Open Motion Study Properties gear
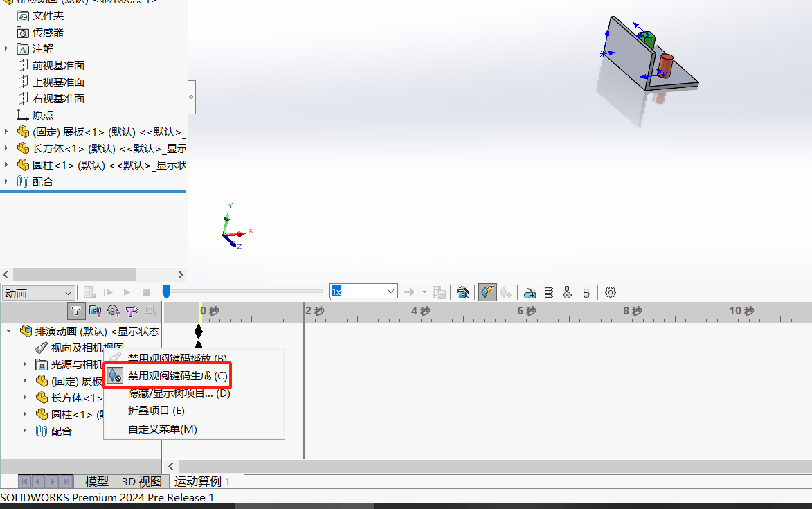Viewport: 812px width, 509px height. pos(611,292)
